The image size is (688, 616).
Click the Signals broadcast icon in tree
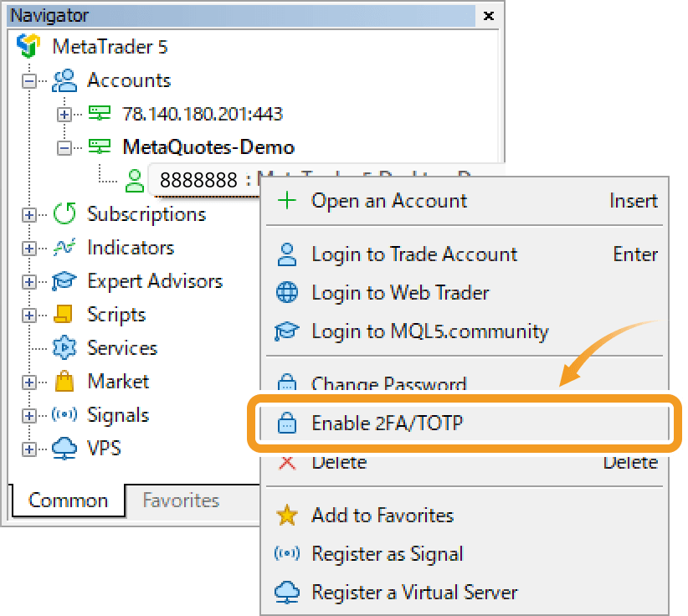[64, 414]
